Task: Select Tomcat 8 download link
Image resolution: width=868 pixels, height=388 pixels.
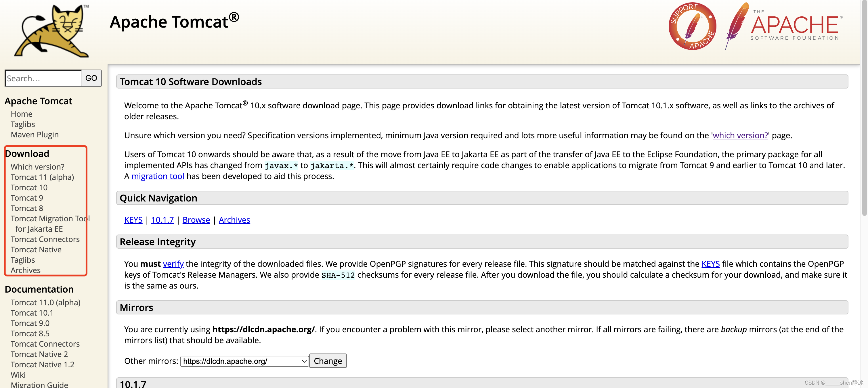Action: click(x=27, y=208)
